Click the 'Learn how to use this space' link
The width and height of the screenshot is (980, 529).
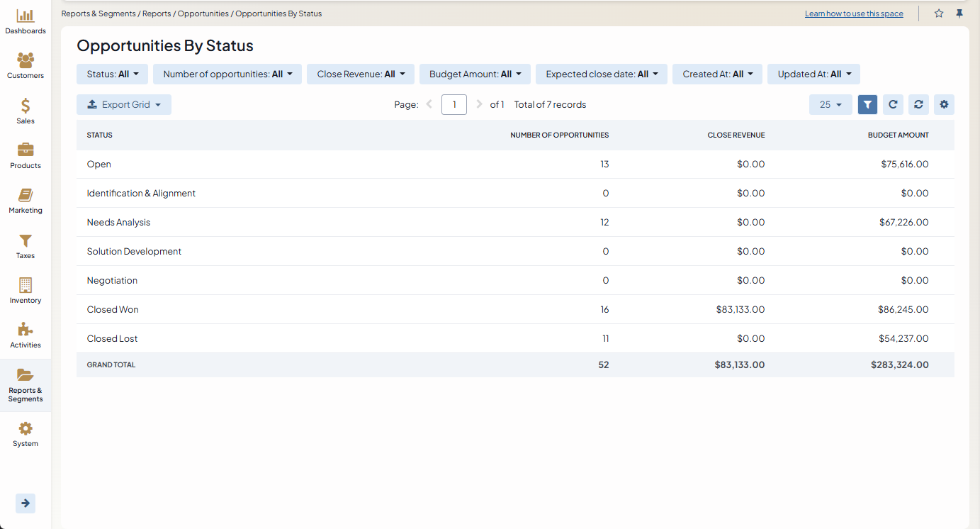[x=854, y=13]
